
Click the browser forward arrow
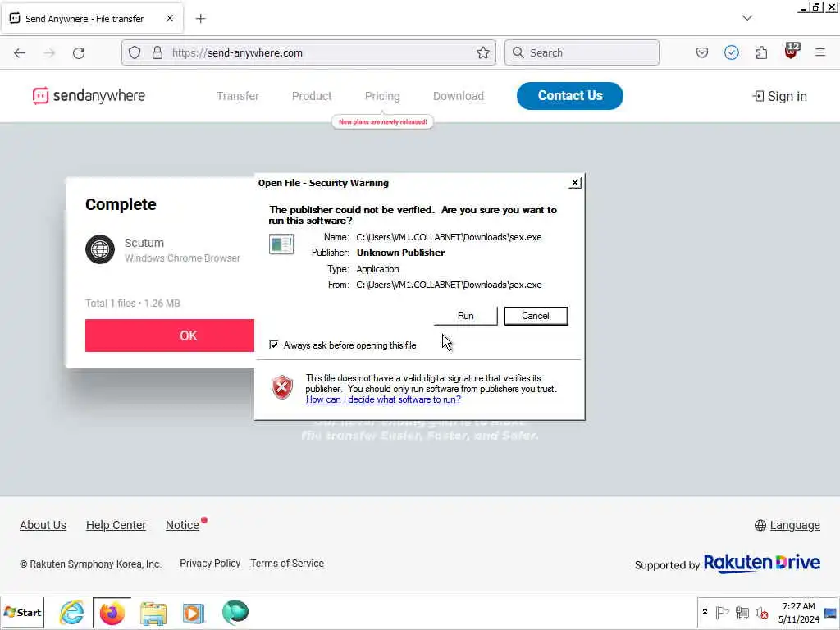[49, 53]
